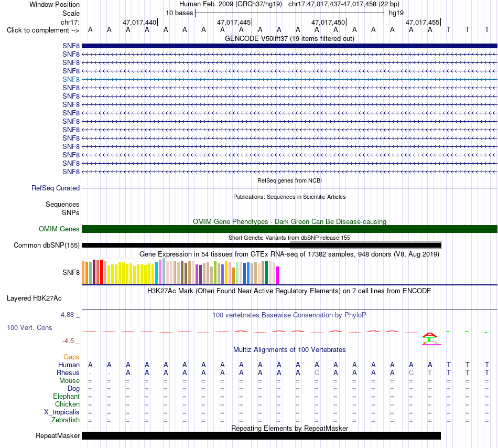498x448 pixels.
Task: Click the thick dark-blue SNF8 exon bar
Action: pyautogui.click(x=289, y=46)
